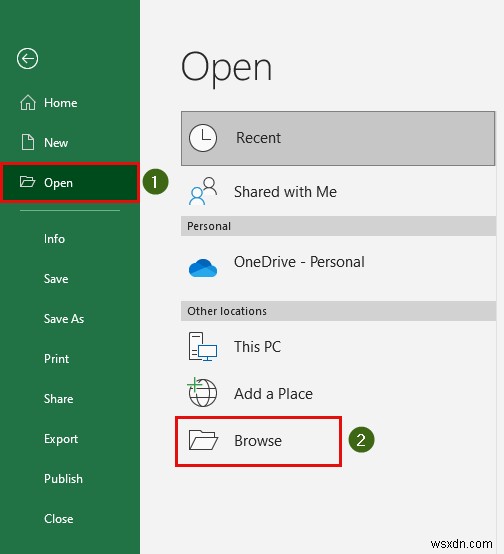
Task: Click the Browse label text
Action: coord(258,441)
